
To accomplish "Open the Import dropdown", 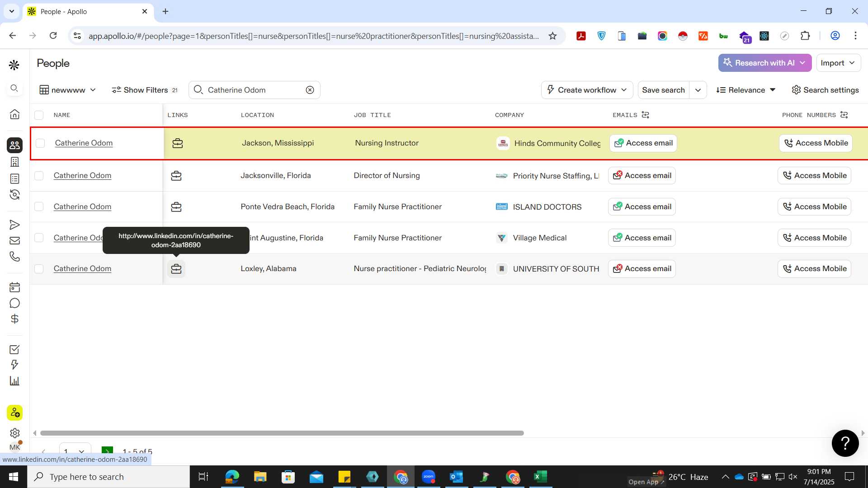I will pyautogui.click(x=839, y=63).
